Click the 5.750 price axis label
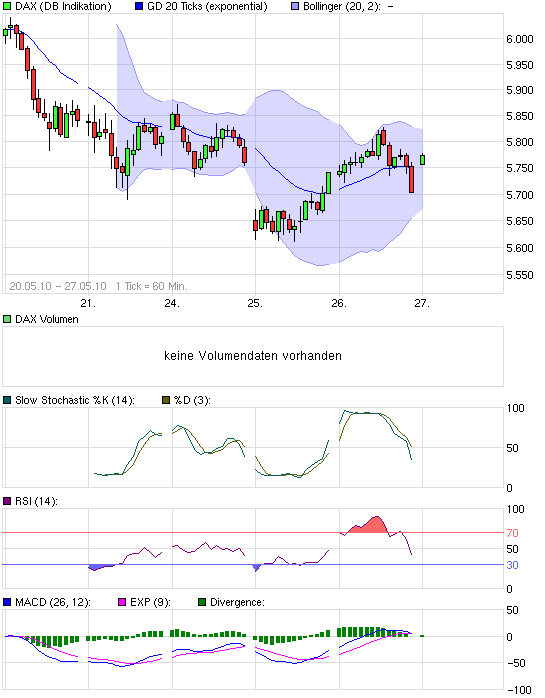Image resolution: width=545 pixels, height=698 pixels. pos(520,168)
